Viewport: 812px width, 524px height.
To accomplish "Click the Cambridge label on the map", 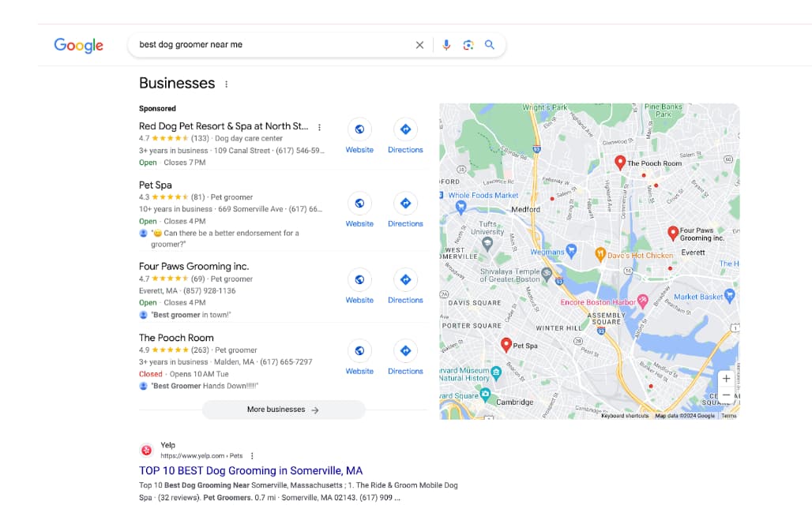I will pos(514,402).
